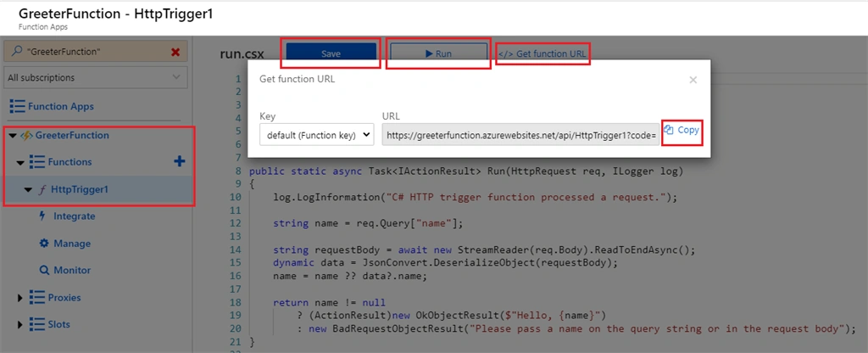Copy the function URL
Image resolution: width=868 pixels, height=353 pixels.
tap(683, 130)
